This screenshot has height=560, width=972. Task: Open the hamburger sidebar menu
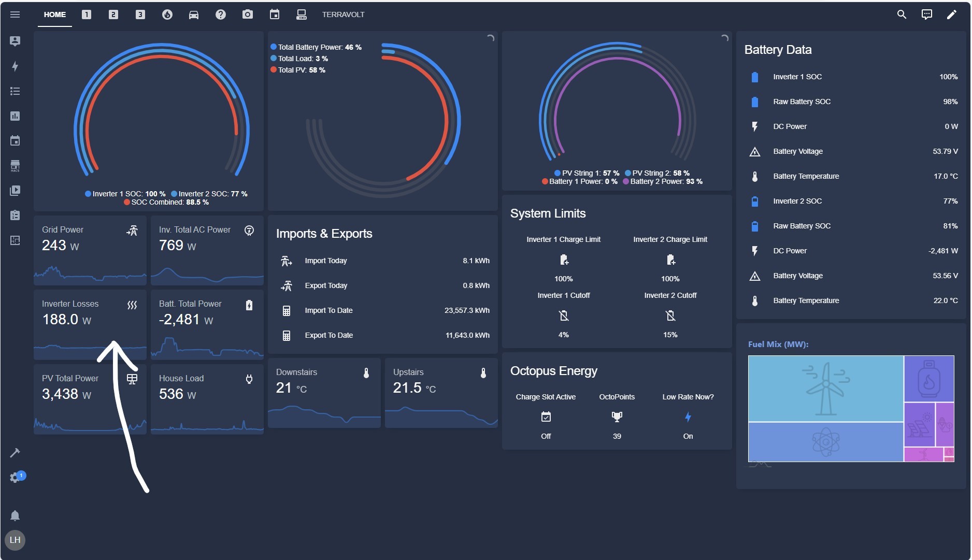pyautogui.click(x=15, y=15)
